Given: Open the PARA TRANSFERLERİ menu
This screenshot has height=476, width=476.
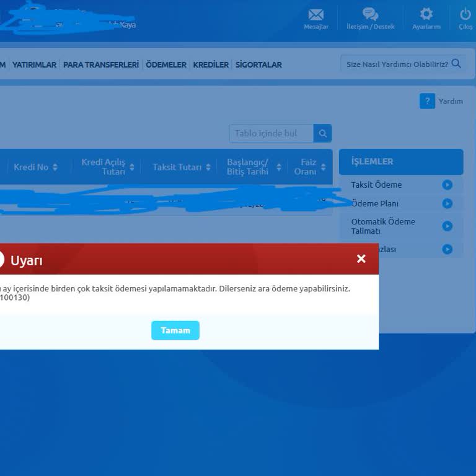Looking at the screenshot, I should point(101,64).
